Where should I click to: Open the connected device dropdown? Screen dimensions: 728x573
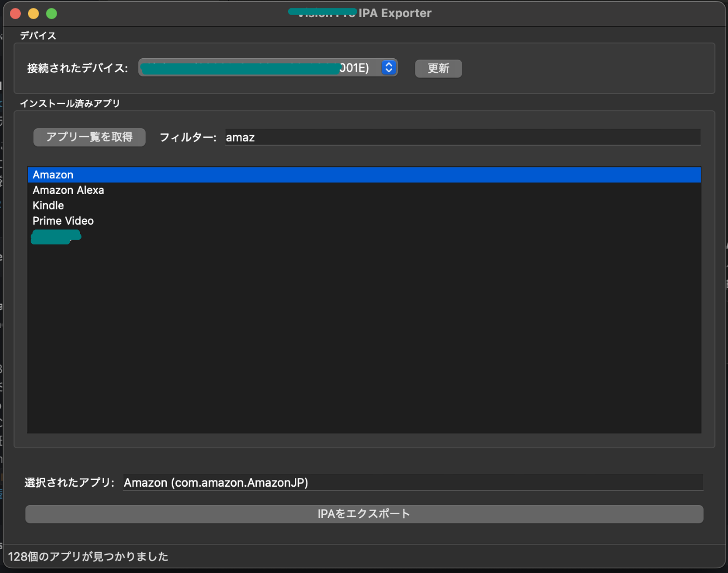click(x=268, y=68)
